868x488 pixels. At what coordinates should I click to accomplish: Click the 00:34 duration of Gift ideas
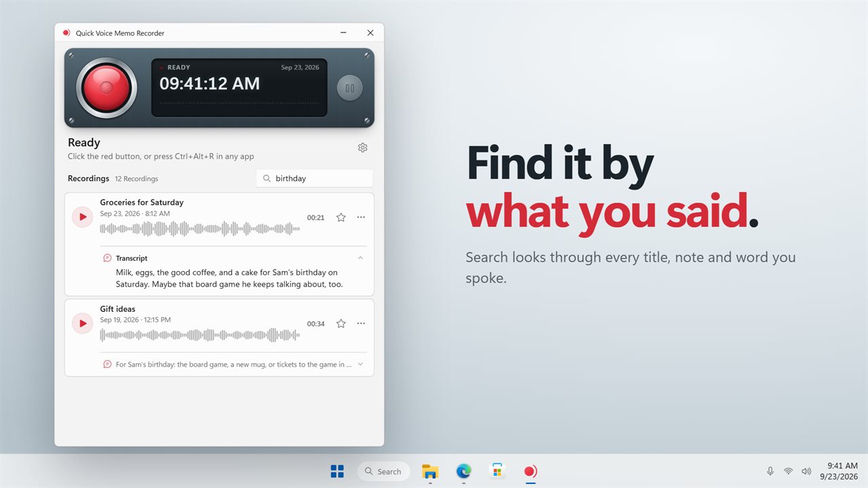(316, 324)
